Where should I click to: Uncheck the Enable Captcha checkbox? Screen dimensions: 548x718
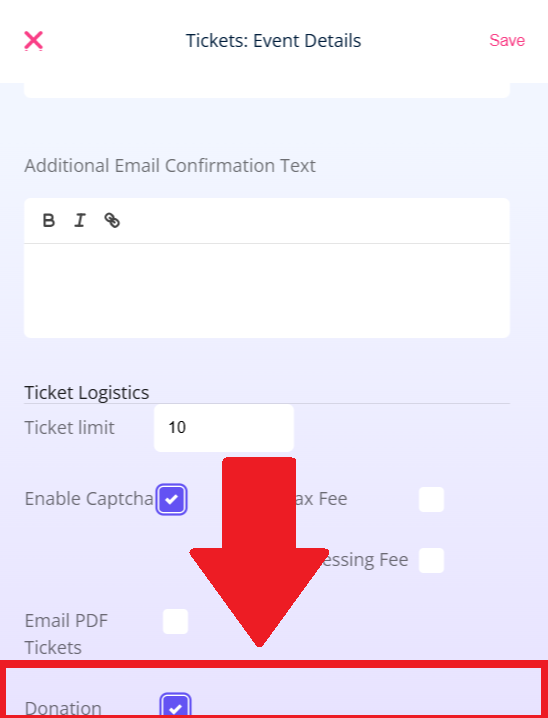172,499
